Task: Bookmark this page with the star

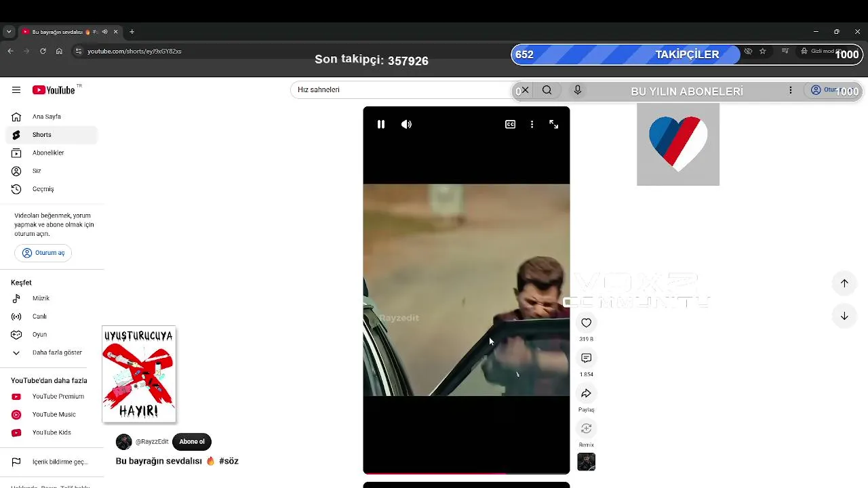Action: pyautogui.click(x=762, y=51)
